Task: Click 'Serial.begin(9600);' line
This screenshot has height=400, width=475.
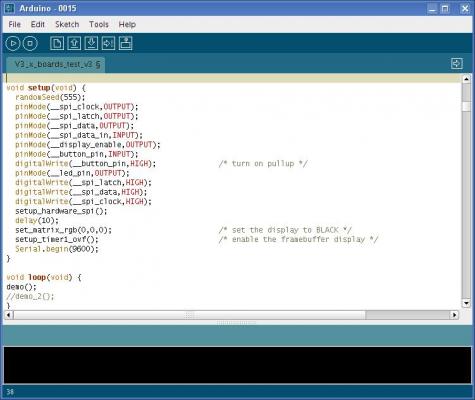Action: click(57, 249)
